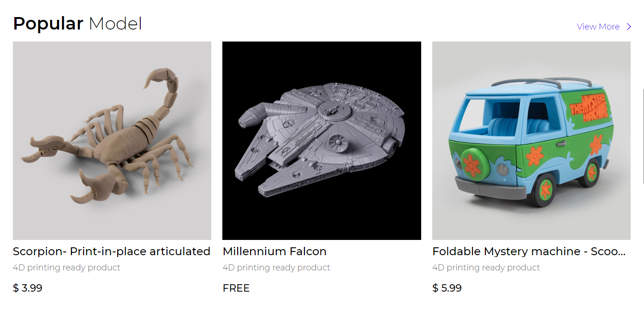Open the View More link
Screen dimensions: 644x311
598,27
